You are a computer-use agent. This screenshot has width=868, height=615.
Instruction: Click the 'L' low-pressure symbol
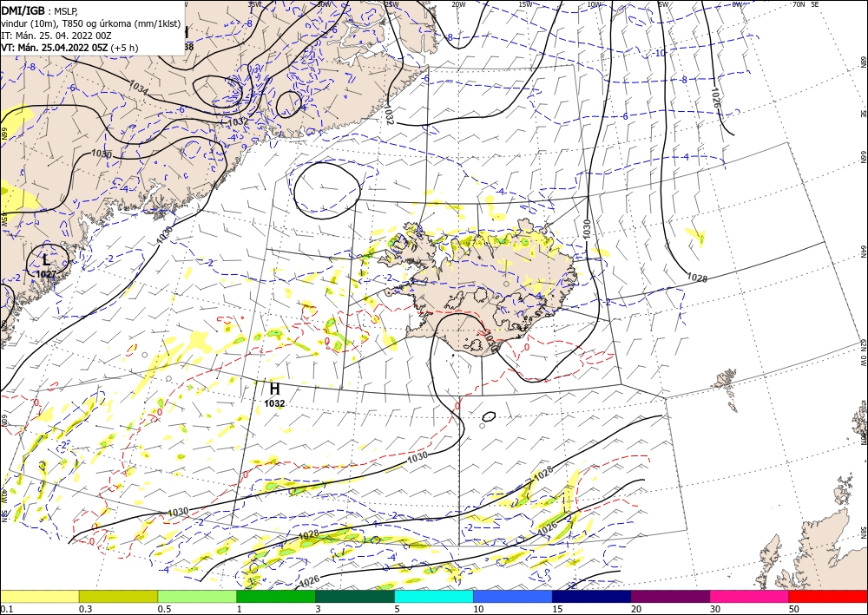47,258
